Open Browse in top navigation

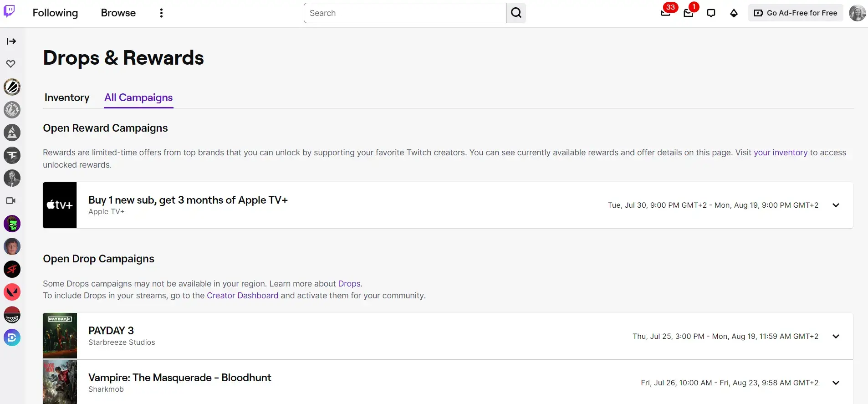(x=118, y=13)
